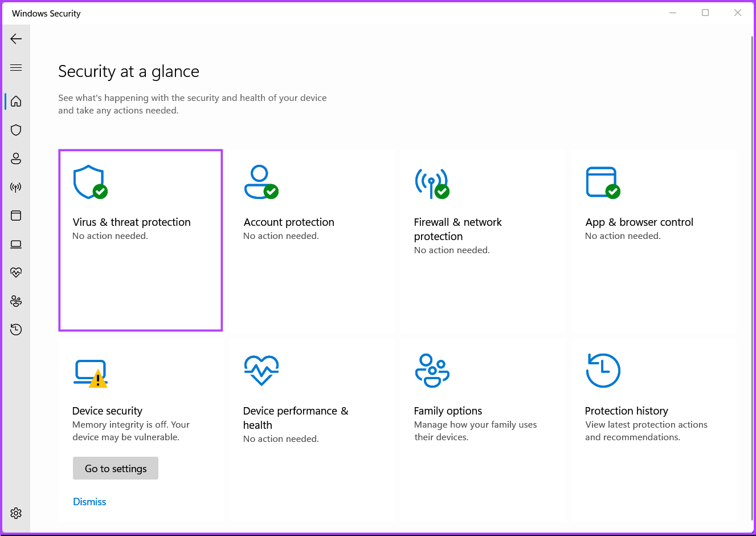
Task: Click 'Security at a glance' heading
Action: (129, 71)
